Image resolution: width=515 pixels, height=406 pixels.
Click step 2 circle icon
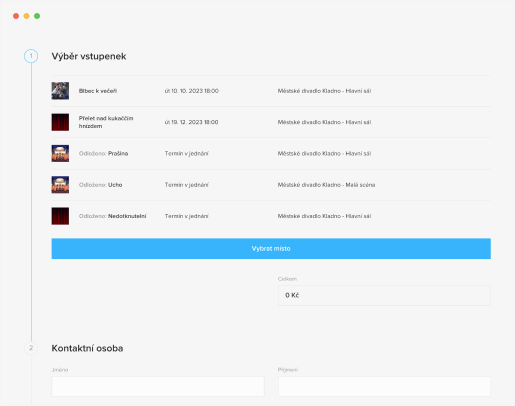31,348
